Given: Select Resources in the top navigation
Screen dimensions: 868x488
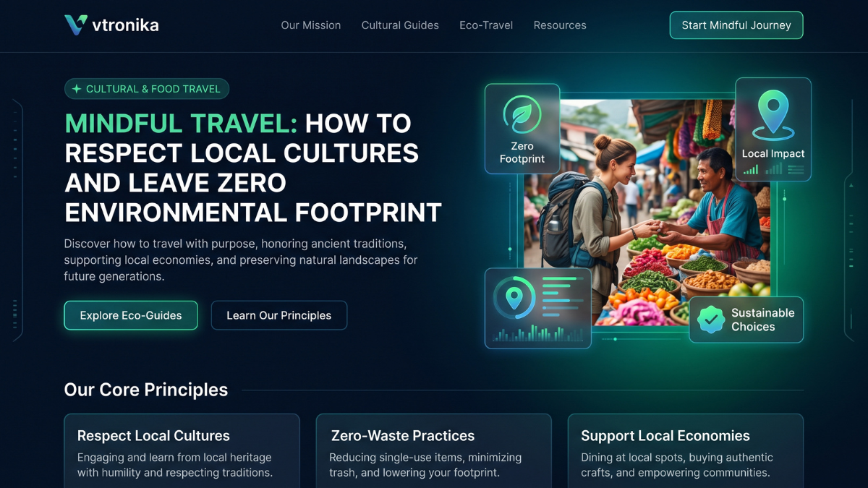Looking at the screenshot, I should [560, 25].
